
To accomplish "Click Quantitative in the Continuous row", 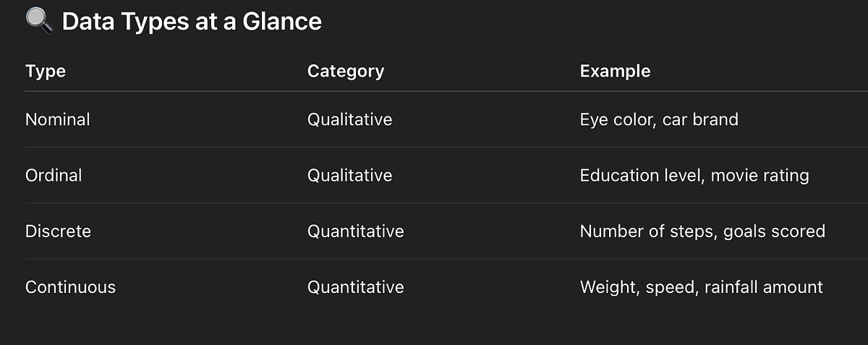I will pyautogui.click(x=356, y=287).
